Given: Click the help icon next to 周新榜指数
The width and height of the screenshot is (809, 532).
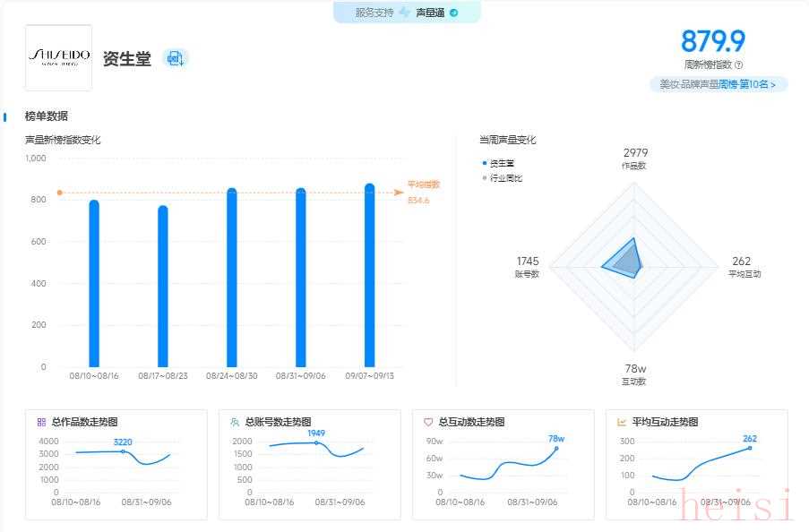Looking at the screenshot, I should pyautogui.click(x=738, y=64).
